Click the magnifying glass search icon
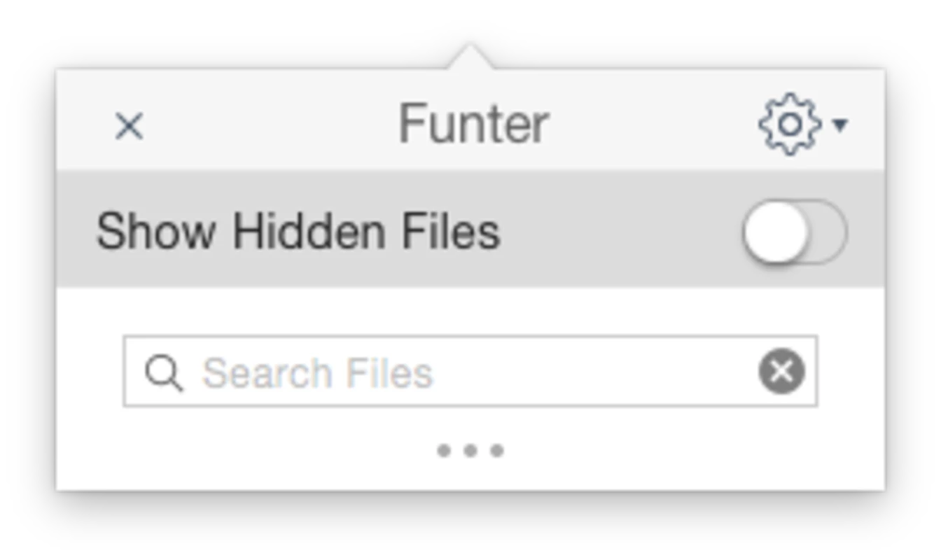This screenshot has width=941, height=560. point(164,372)
